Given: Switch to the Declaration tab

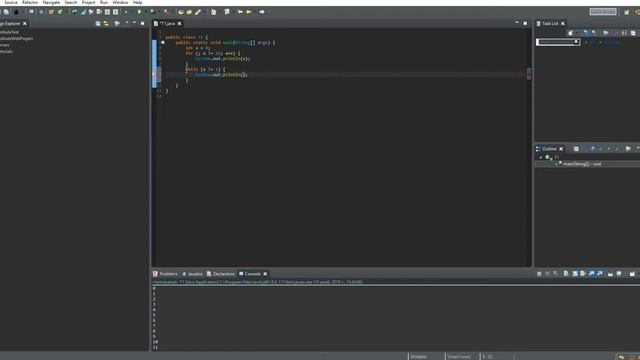Looking at the screenshot, I should click(221, 274).
